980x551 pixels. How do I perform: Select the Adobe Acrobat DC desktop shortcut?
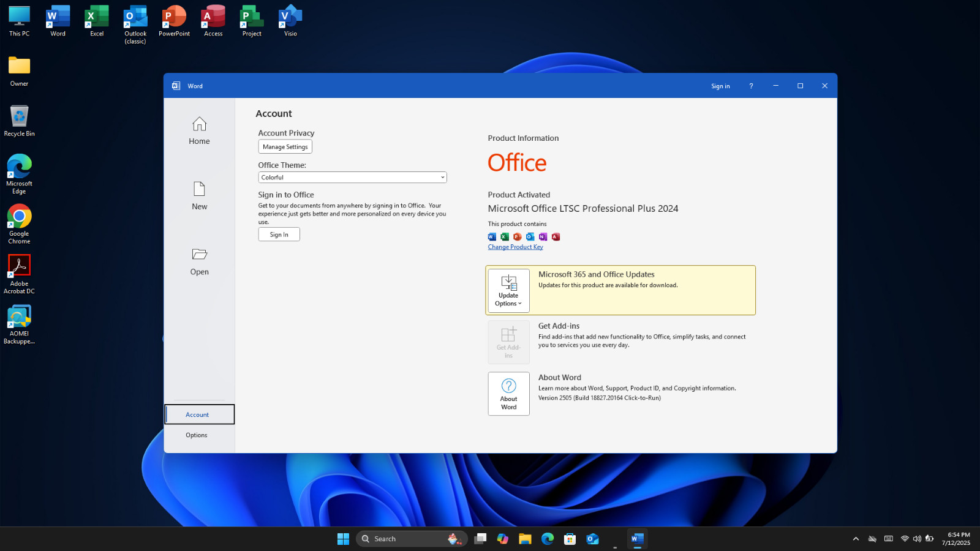(x=20, y=274)
